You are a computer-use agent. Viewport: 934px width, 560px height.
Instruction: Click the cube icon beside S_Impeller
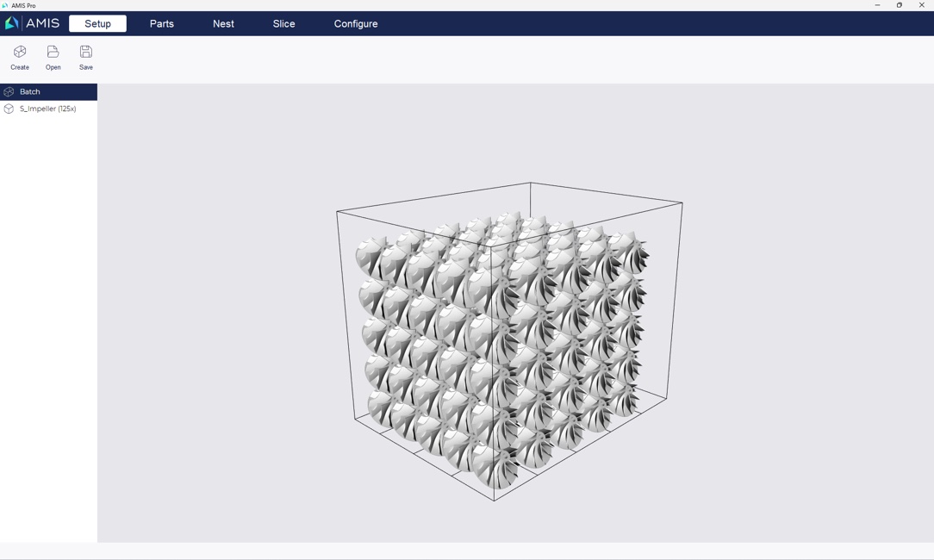coord(9,109)
